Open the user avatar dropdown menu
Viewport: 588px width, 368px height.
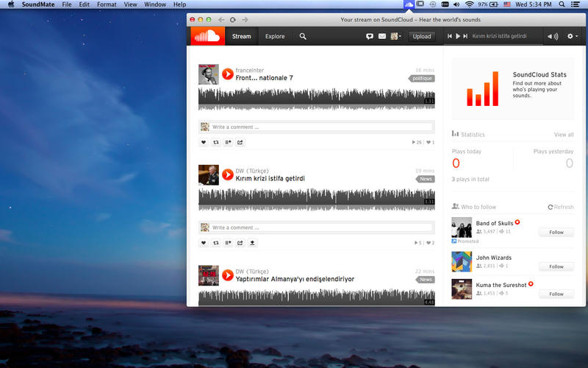coord(395,36)
